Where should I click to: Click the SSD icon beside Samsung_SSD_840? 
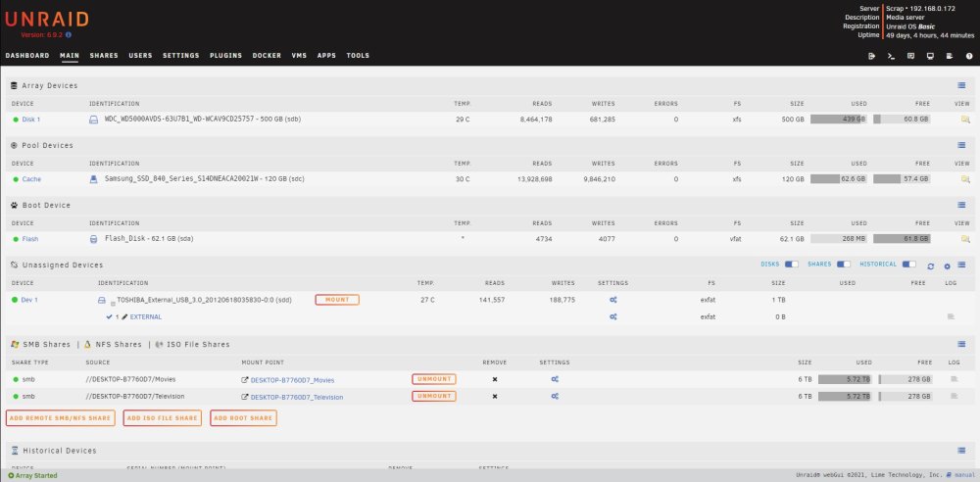click(x=94, y=179)
